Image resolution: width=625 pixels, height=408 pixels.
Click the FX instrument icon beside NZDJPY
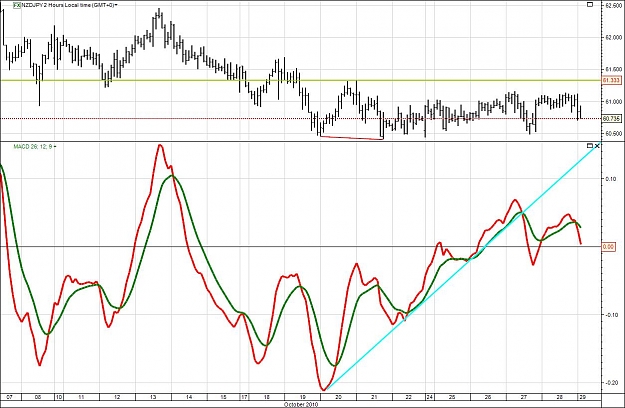(17, 5)
